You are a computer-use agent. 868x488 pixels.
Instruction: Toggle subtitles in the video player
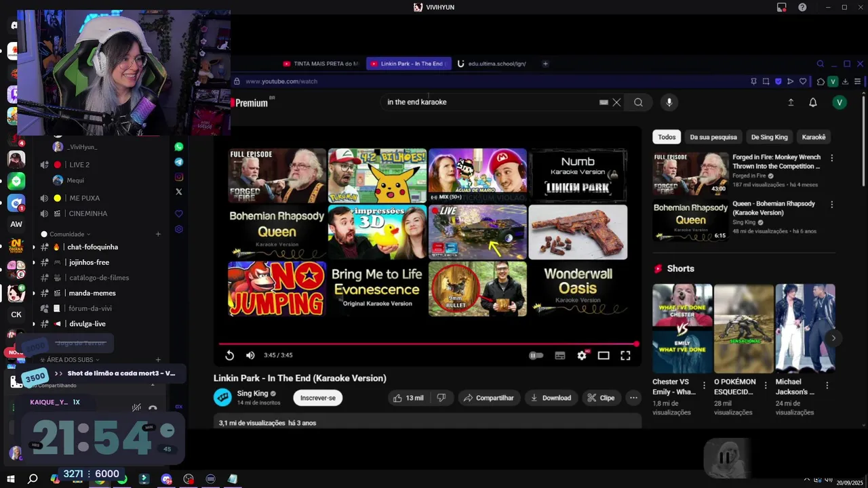560,355
